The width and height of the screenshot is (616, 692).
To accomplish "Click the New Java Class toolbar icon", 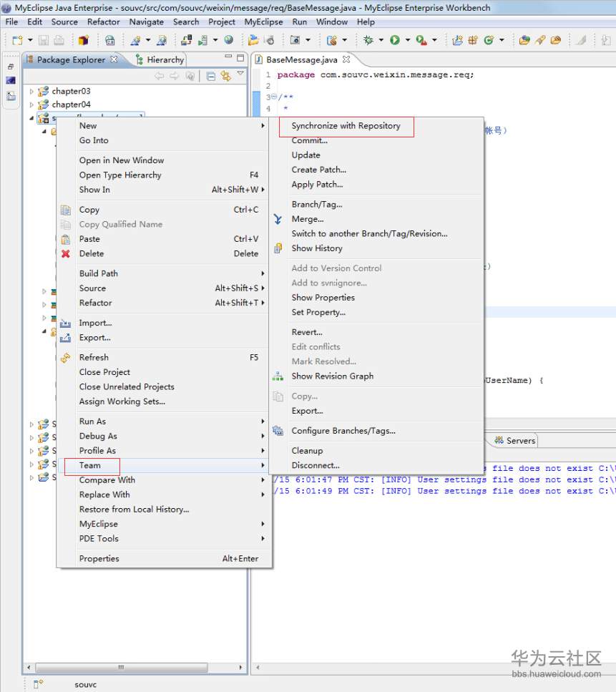I will click(x=489, y=40).
